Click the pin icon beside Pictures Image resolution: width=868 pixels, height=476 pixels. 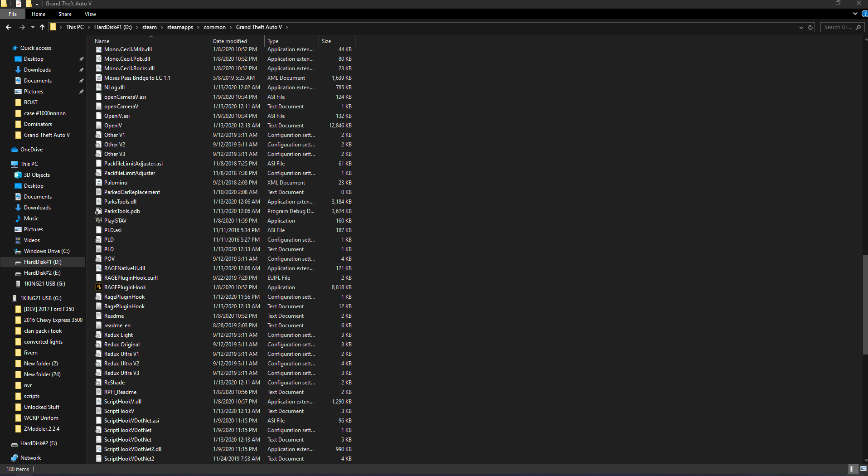pos(81,92)
